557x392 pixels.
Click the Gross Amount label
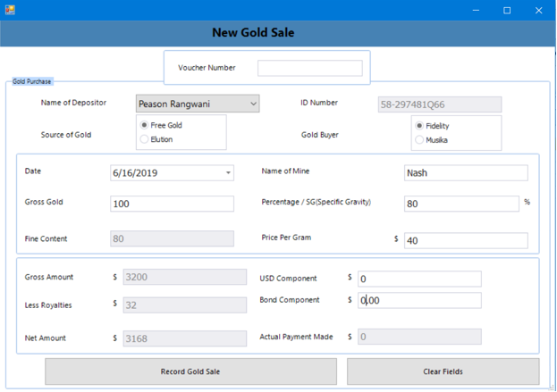(49, 277)
